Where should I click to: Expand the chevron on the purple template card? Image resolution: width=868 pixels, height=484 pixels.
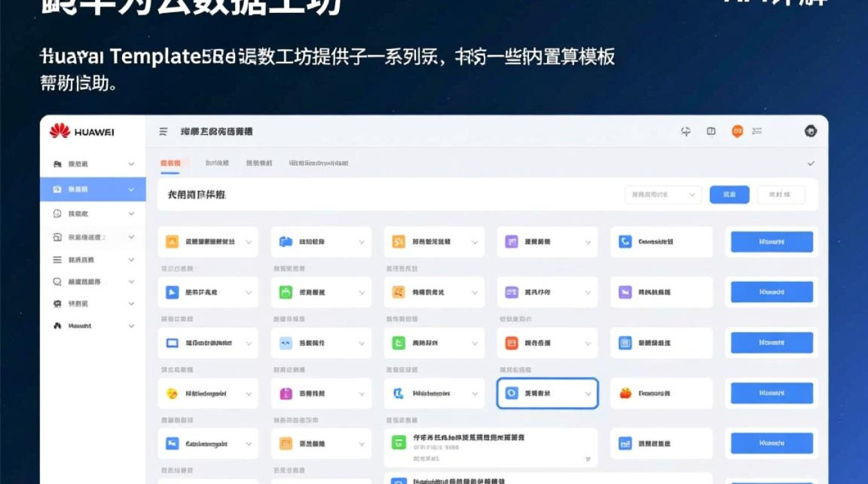tap(587, 241)
